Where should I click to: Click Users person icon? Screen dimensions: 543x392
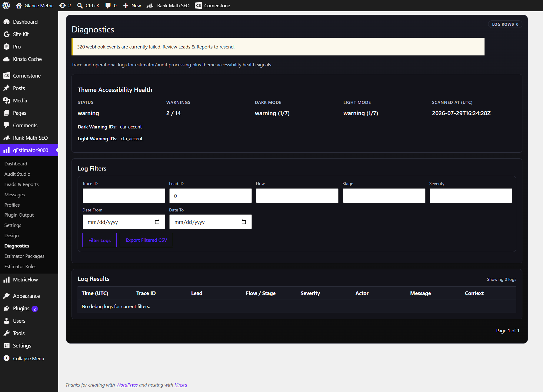[x=6, y=321]
